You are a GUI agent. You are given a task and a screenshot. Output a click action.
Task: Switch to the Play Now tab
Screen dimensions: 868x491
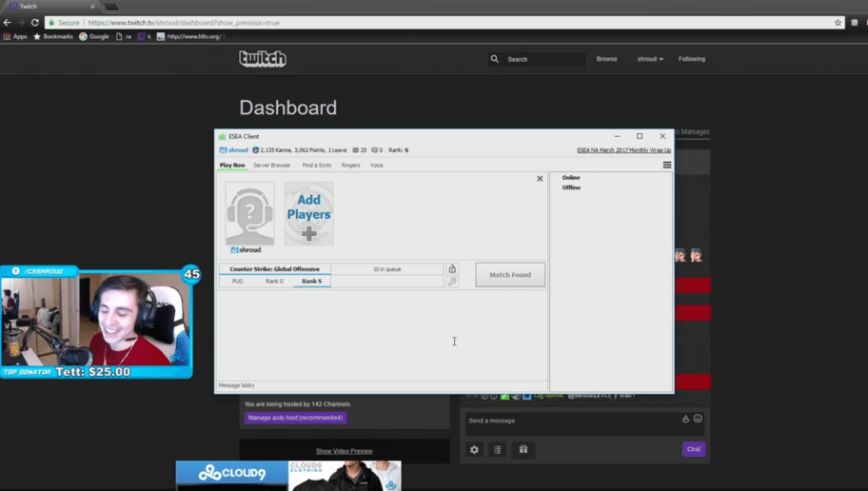[x=232, y=165]
